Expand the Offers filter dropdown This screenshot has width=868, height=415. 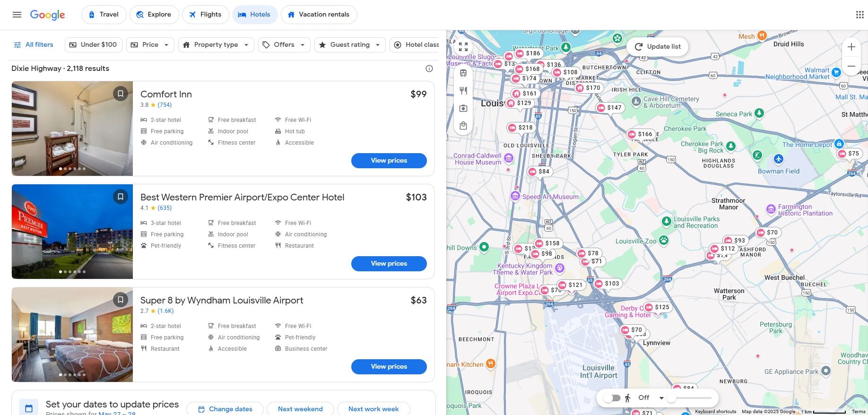(x=284, y=45)
